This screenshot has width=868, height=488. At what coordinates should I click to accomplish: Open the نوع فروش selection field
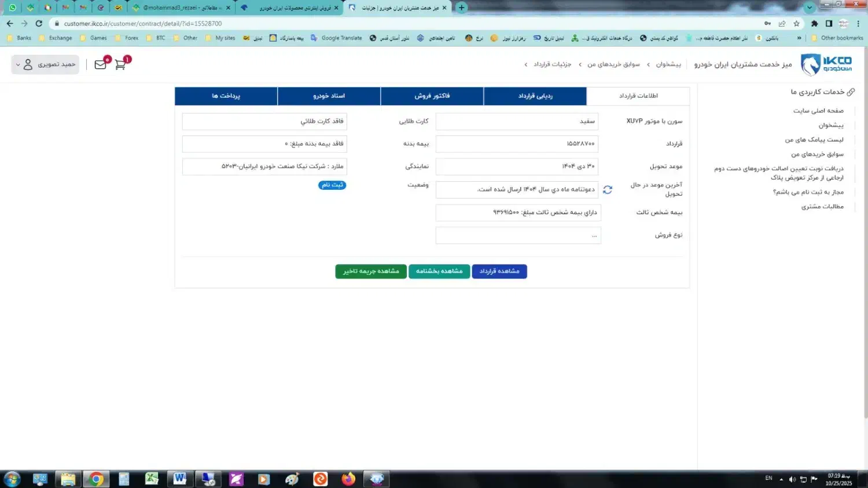(518, 235)
